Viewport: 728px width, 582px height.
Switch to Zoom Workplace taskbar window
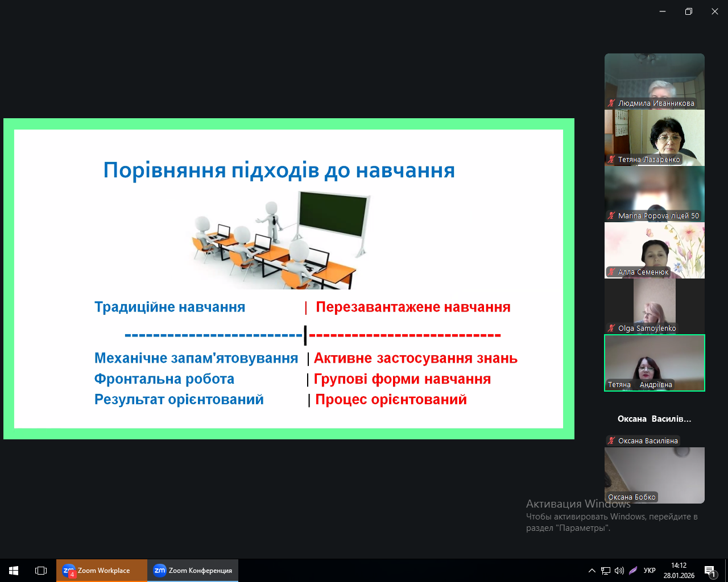click(x=102, y=570)
